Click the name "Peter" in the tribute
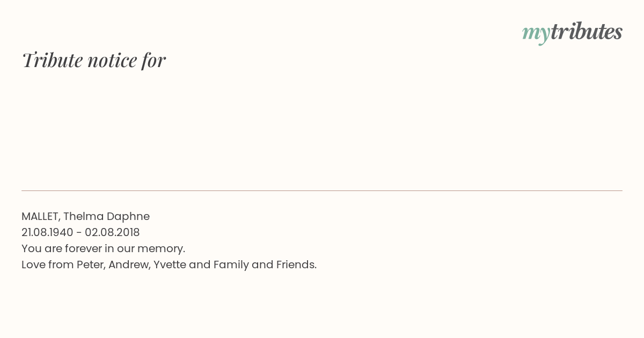644x338 pixels. [90, 265]
